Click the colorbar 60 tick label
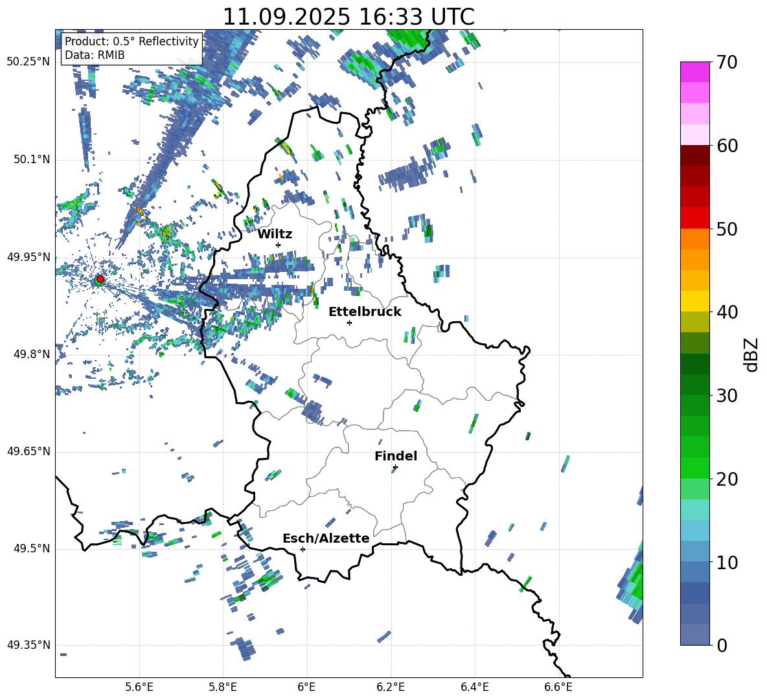This screenshot has width=767, height=700. pos(727,146)
